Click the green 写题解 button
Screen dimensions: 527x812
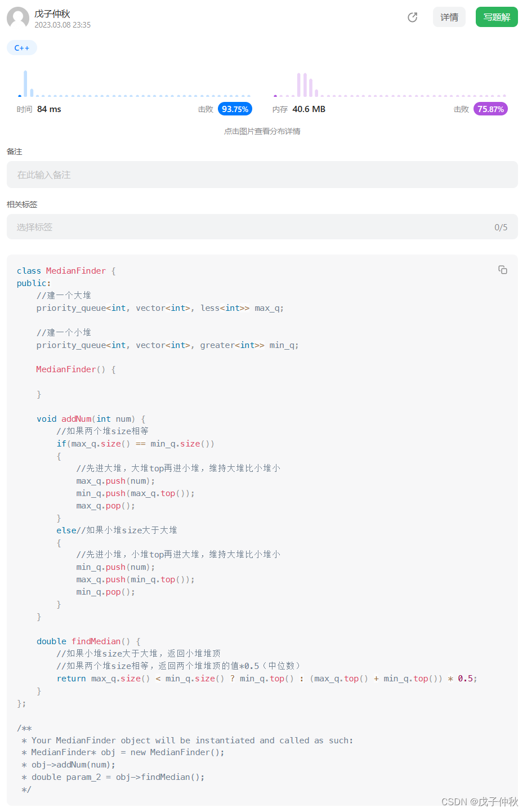point(496,17)
